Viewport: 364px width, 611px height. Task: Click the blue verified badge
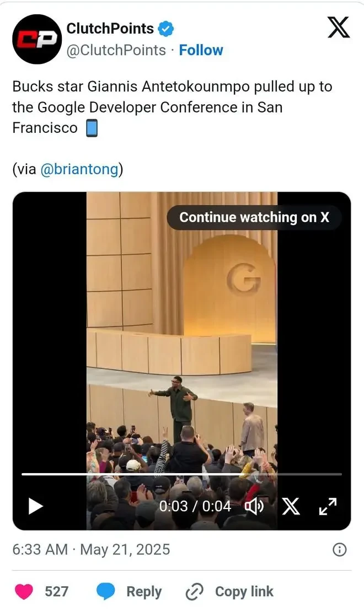click(x=166, y=29)
